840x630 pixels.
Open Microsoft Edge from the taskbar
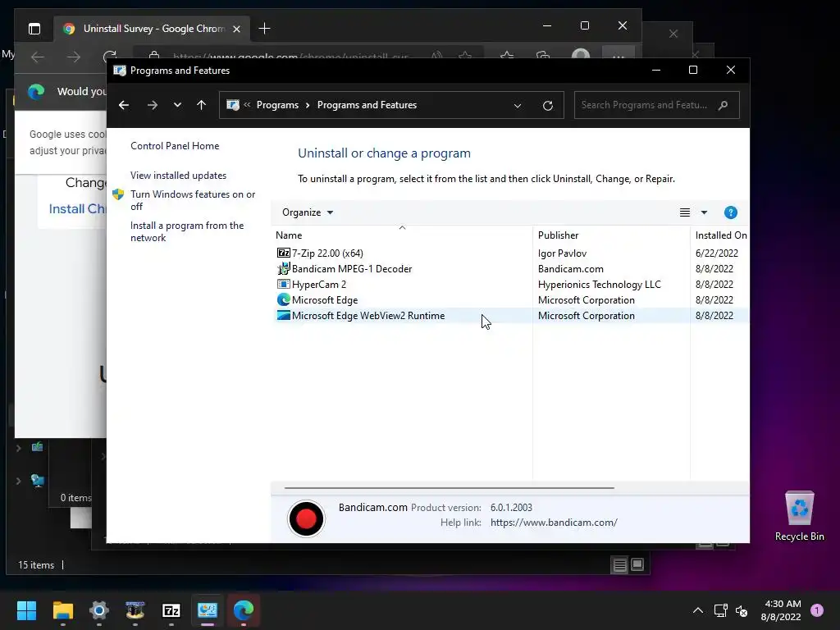[243, 610]
